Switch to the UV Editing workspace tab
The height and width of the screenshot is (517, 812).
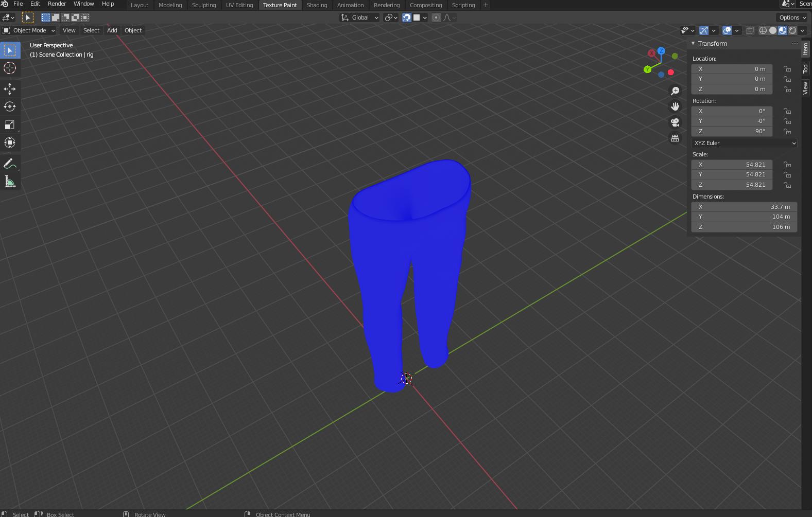point(239,5)
